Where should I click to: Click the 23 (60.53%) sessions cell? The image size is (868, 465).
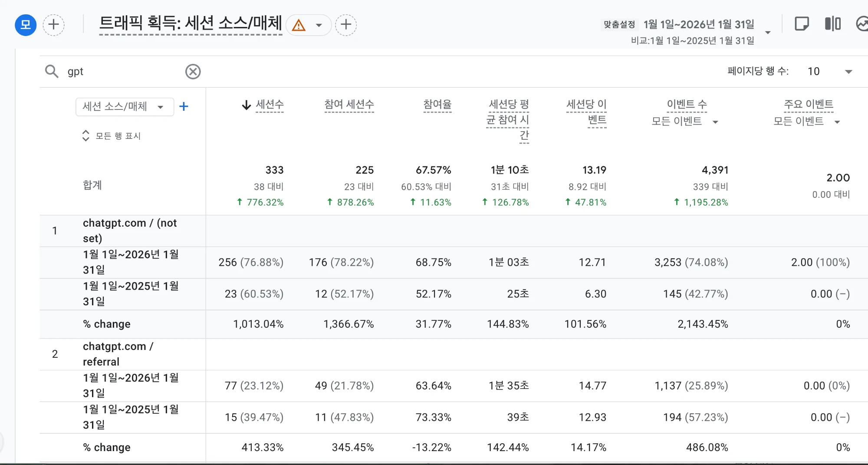tap(254, 294)
